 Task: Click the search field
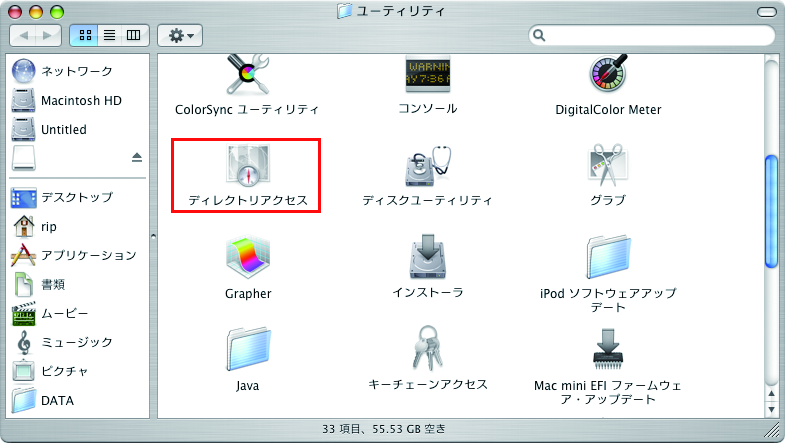point(652,35)
